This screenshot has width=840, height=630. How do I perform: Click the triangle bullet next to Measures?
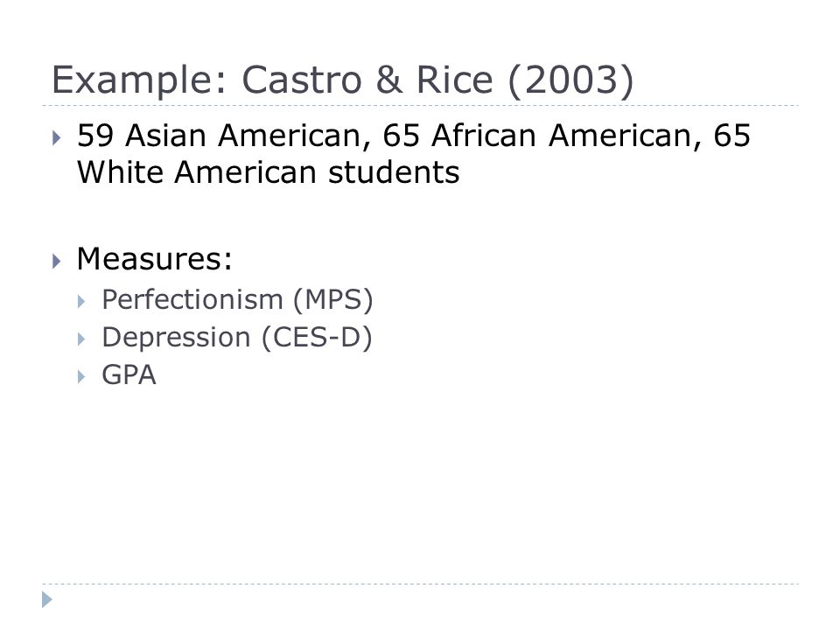coord(57,262)
